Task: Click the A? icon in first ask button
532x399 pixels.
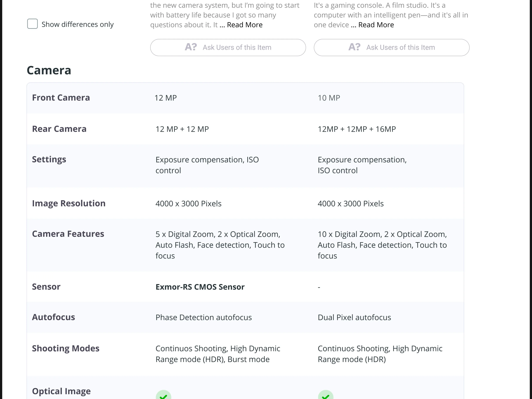Action: [x=191, y=47]
